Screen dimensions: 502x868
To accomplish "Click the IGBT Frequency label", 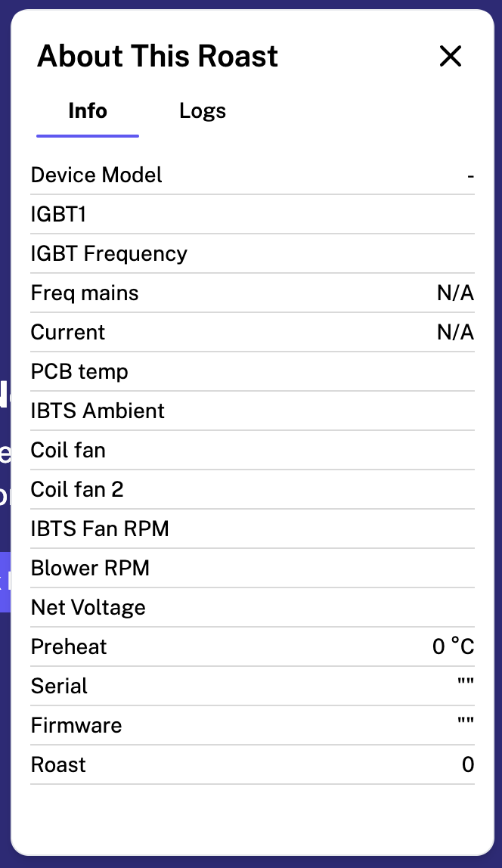I will pos(109,254).
